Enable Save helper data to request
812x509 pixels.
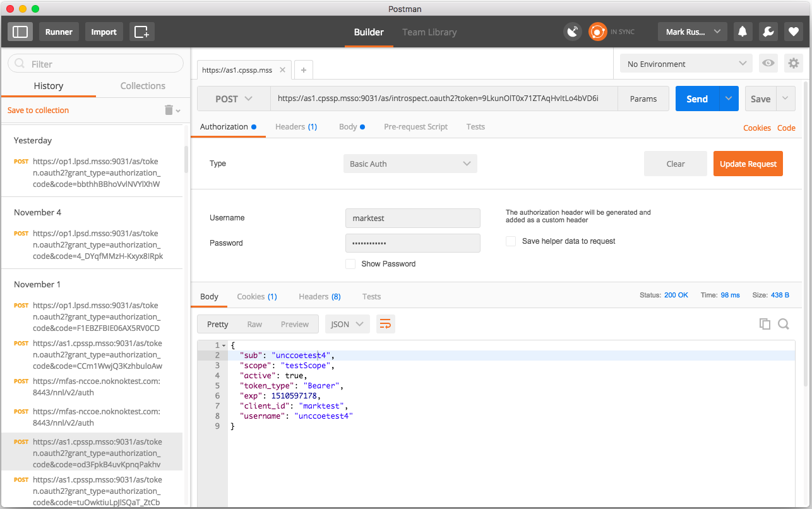[511, 241]
